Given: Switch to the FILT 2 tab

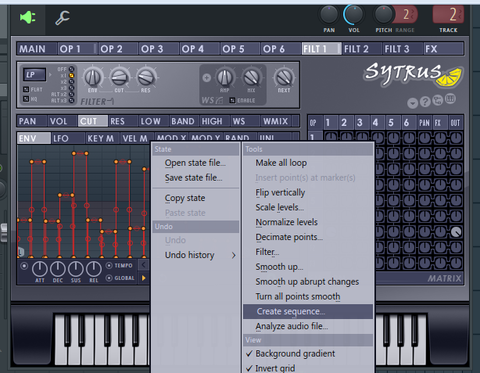Looking at the screenshot, I should (363, 49).
